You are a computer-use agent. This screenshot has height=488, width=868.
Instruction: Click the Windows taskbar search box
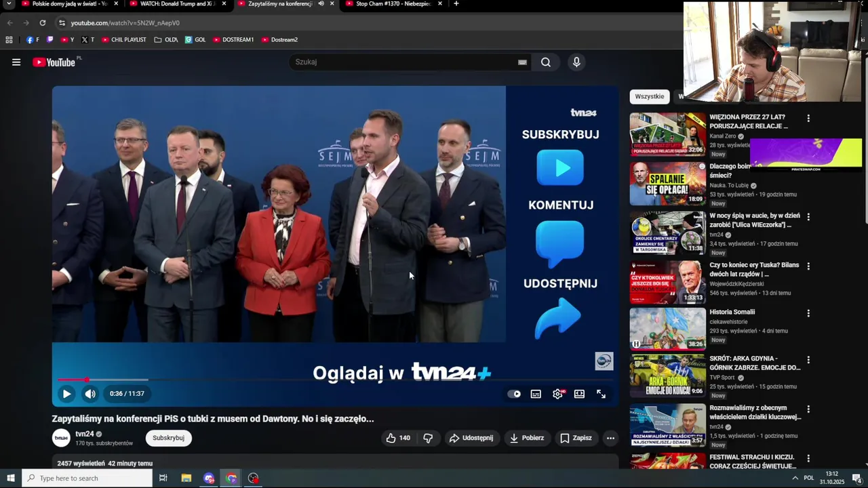pyautogui.click(x=87, y=479)
